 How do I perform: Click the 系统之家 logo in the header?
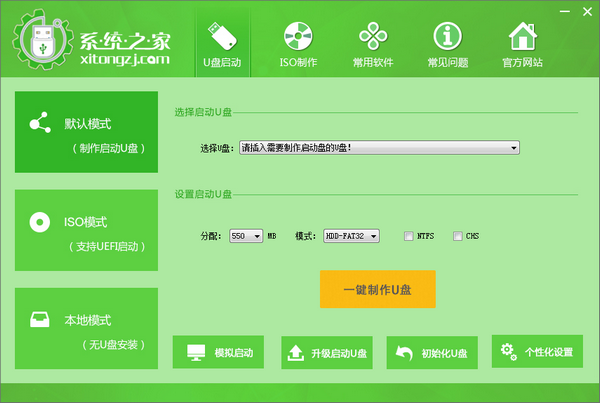pyautogui.click(x=88, y=41)
